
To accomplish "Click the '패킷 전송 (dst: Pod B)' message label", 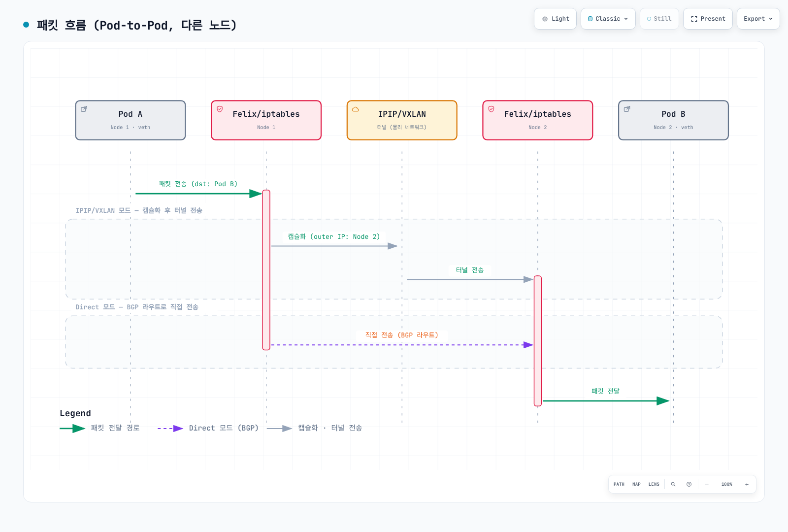I will coord(198,184).
